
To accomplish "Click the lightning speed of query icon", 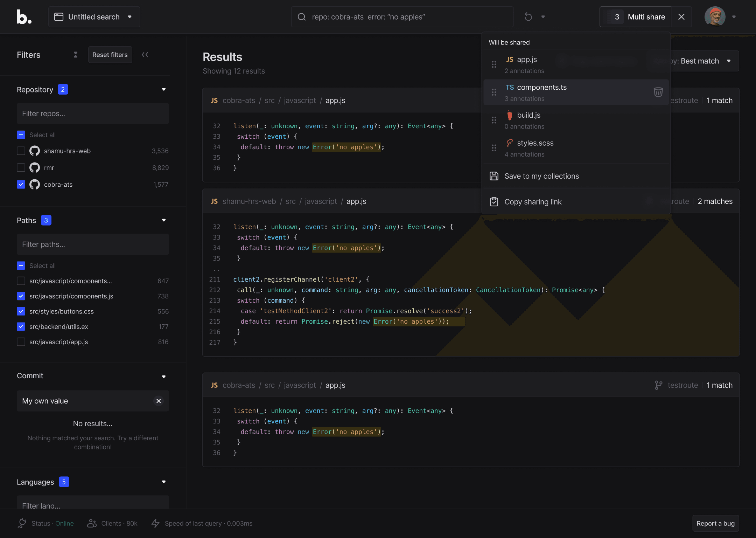I will tap(155, 523).
